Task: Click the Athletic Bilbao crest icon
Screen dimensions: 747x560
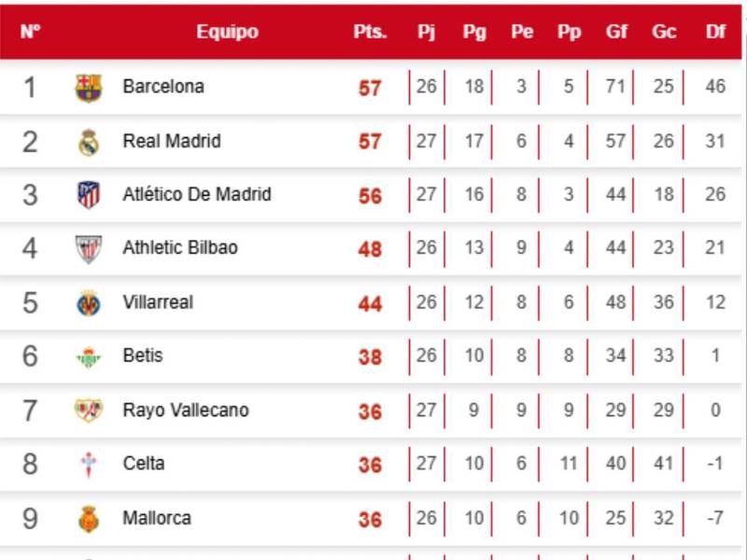Action: point(89,249)
